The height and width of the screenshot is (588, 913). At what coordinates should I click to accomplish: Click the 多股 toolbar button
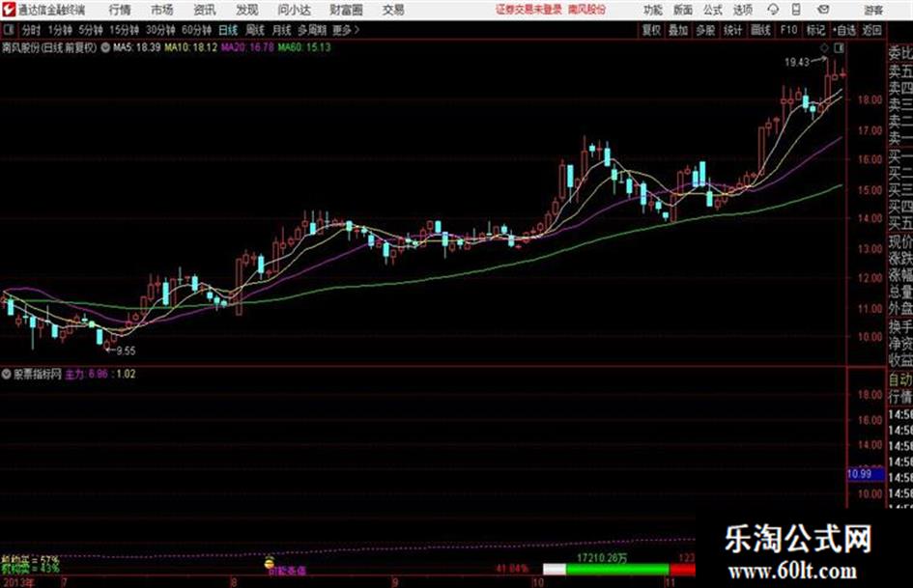tap(705, 30)
